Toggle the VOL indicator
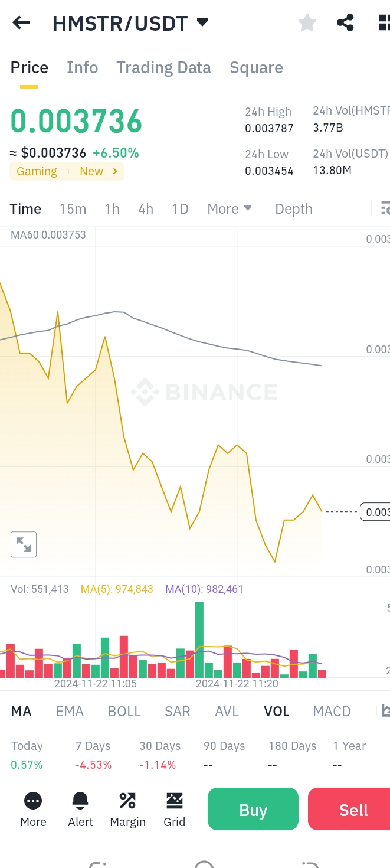The image size is (390, 868). [x=277, y=712]
